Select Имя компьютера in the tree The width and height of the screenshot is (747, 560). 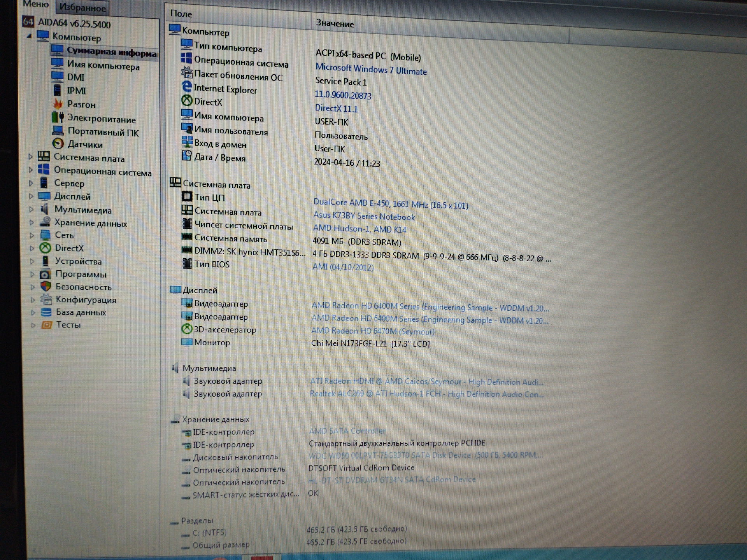click(103, 65)
